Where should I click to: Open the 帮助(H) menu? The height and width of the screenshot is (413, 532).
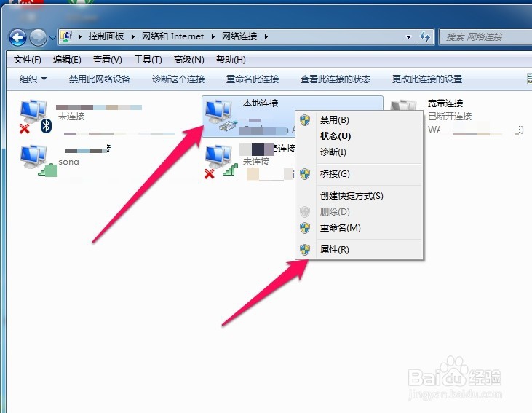pos(231,60)
